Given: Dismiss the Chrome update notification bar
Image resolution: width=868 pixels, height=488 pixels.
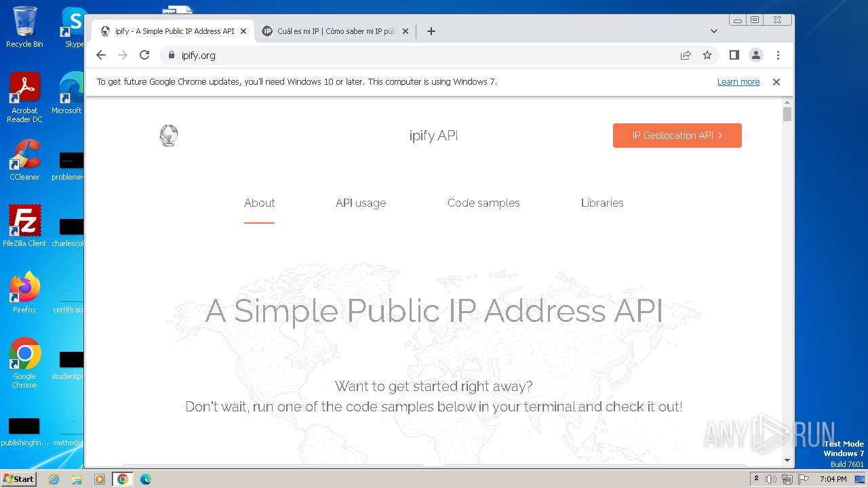Looking at the screenshot, I should (x=776, y=82).
